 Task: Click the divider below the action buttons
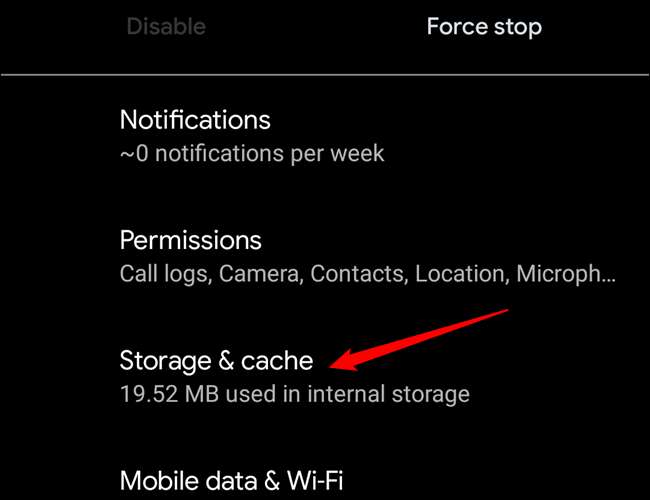click(x=325, y=74)
